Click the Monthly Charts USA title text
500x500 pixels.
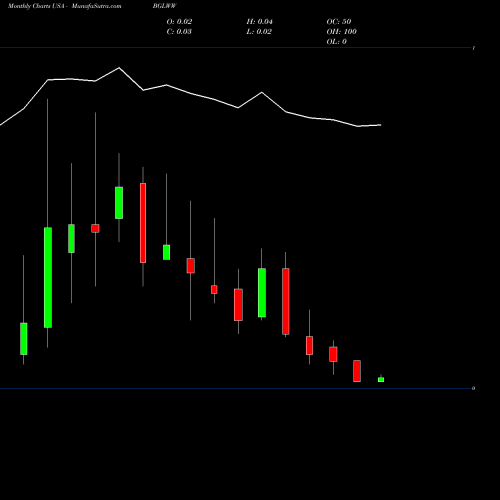tap(36, 6)
